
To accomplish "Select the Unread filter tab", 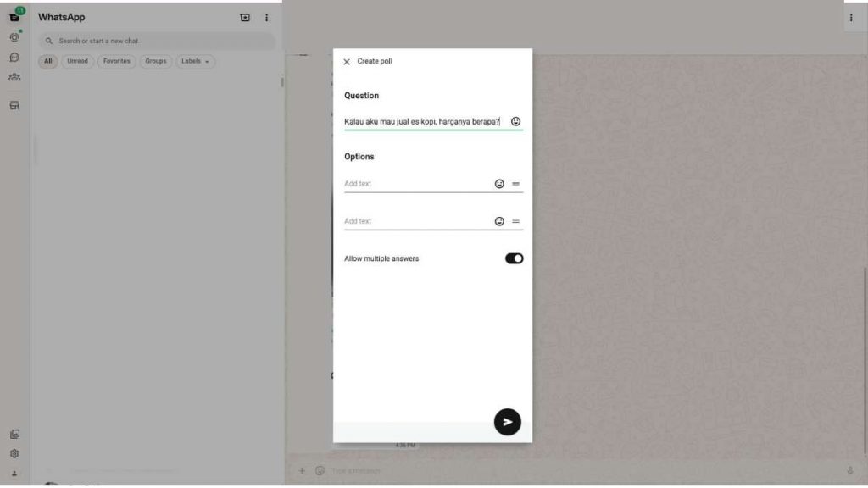I will coord(77,62).
